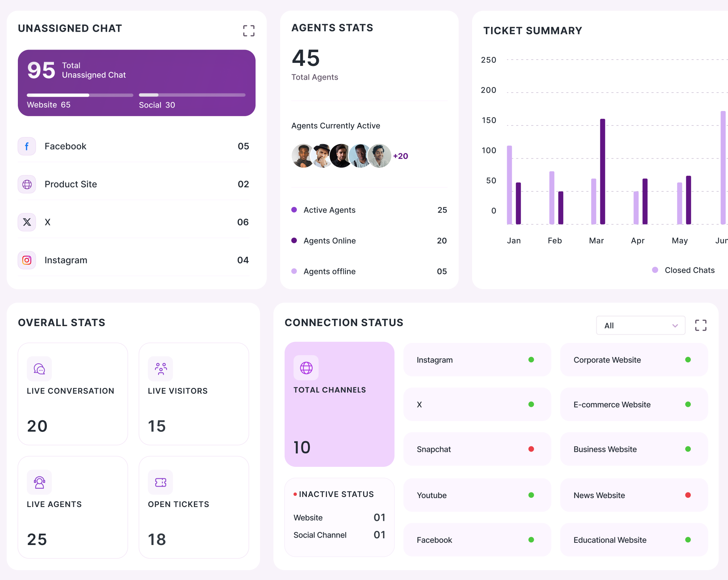The image size is (728, 580).
Task: Click the News Website red status dot
Action: [688, 495]
